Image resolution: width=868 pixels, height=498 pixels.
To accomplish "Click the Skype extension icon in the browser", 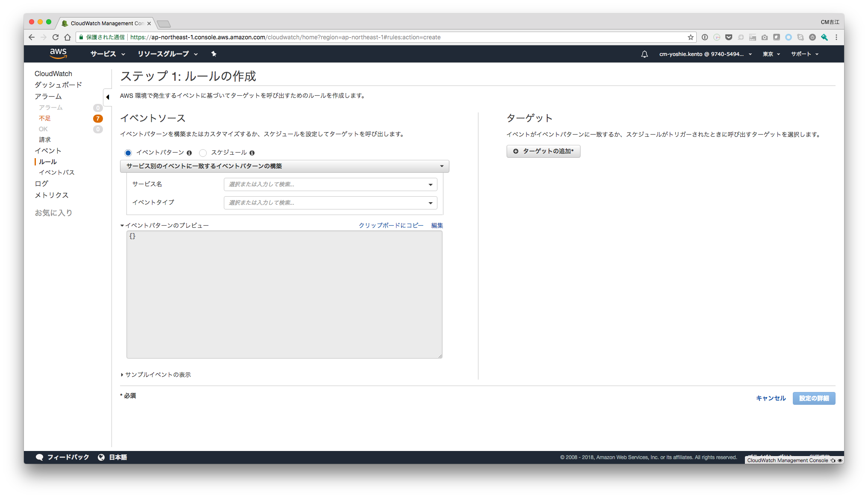I will pyautogui.click(x=800, y=37).
